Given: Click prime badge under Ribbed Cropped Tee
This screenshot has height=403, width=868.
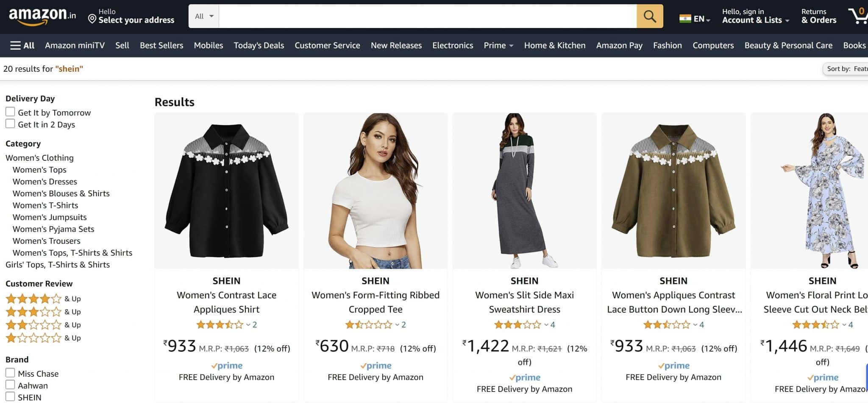Looking at the screenshot, I should click(x=376, y=365).
